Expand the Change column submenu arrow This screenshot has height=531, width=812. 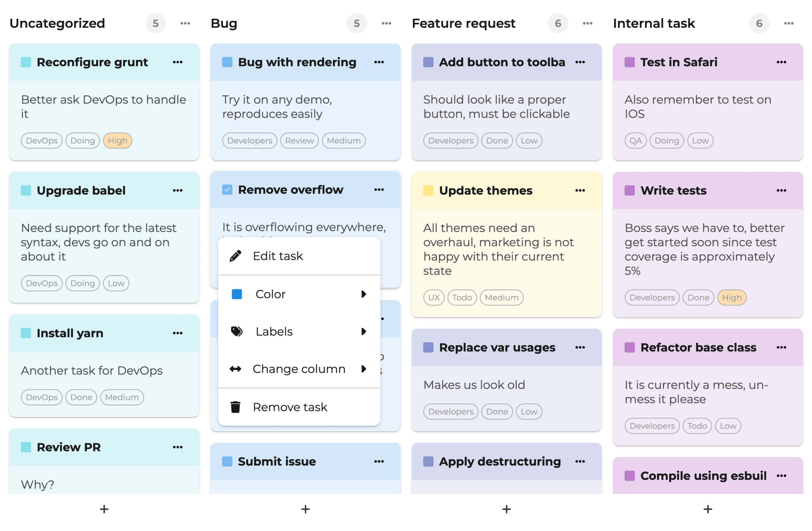[364, 369]
